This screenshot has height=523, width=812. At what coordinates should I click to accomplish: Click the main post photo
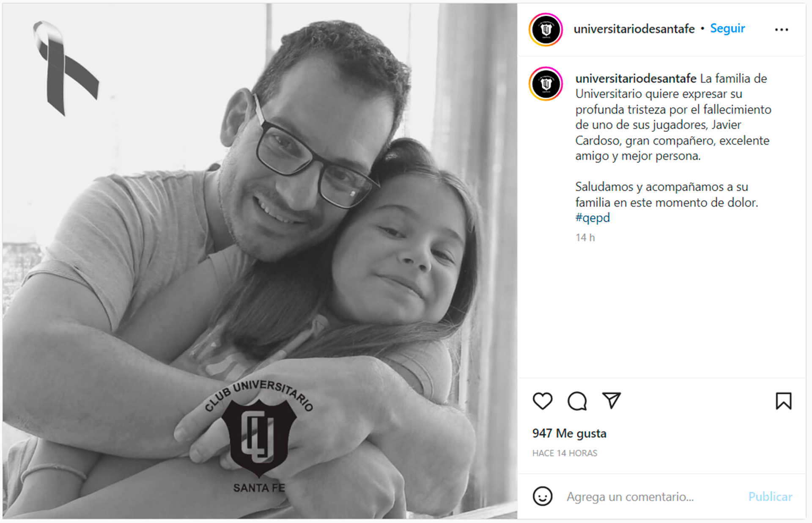260,261
